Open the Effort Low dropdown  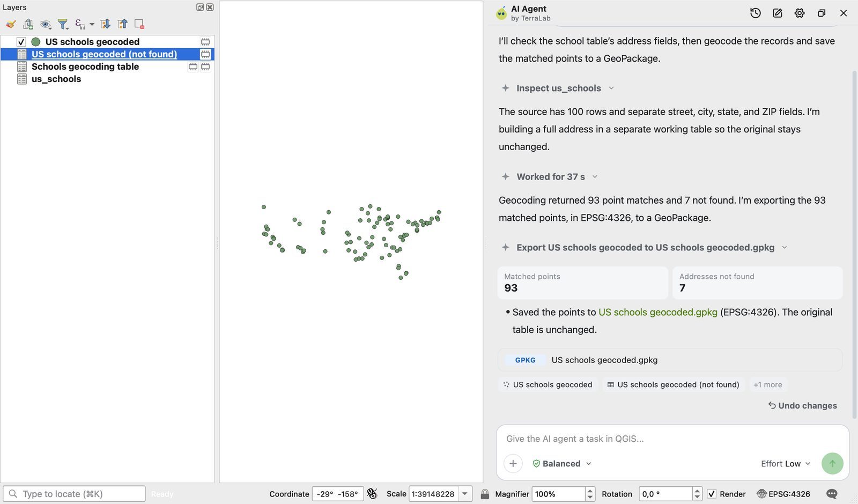(x=786, y=463)
